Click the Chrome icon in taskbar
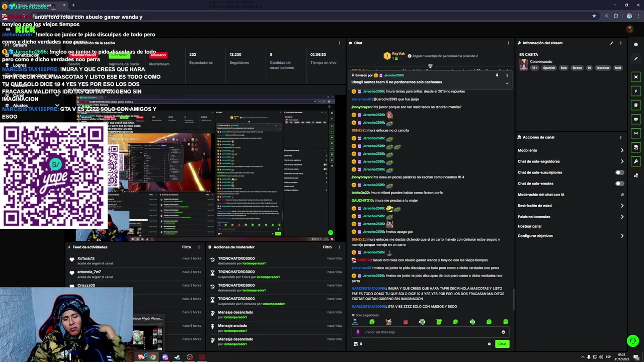Screen dimensions: 644x362 152,357
